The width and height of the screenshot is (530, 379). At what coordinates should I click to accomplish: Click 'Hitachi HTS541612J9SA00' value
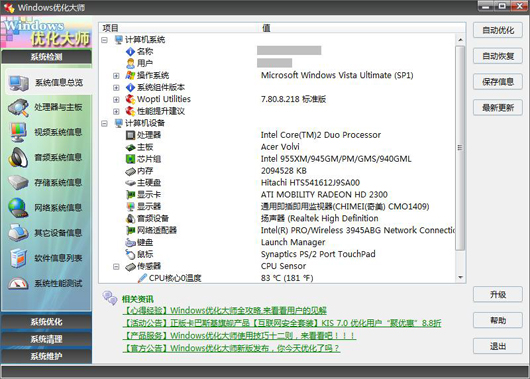point(310,183)
